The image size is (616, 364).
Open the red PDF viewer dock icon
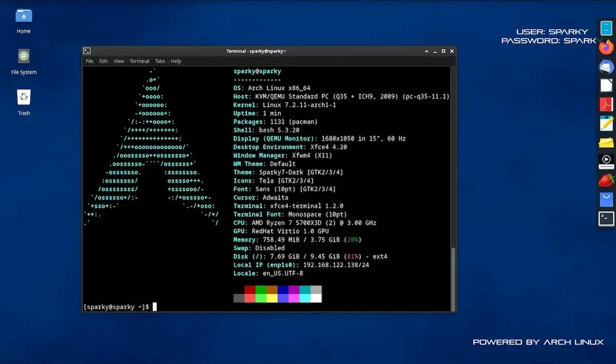pos(606,104)
